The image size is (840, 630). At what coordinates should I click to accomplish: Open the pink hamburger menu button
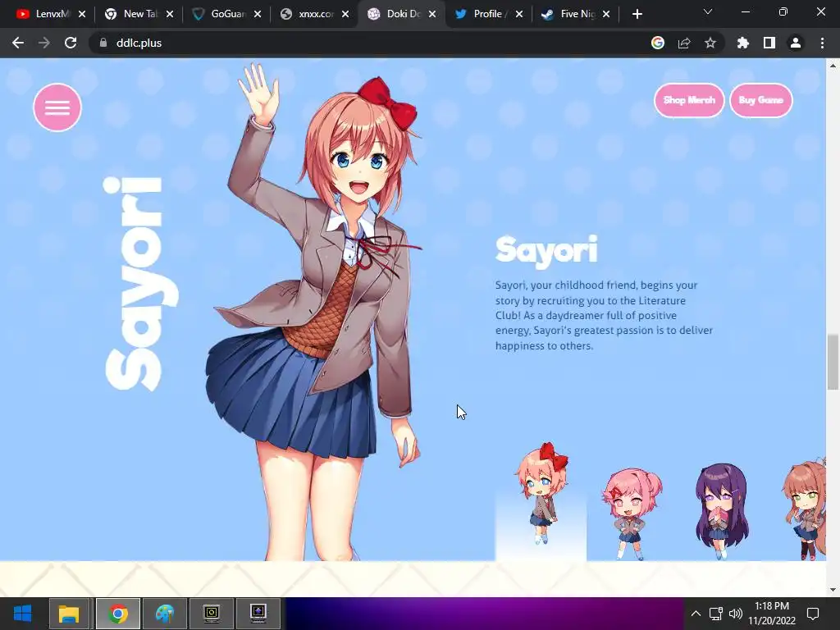pyautogui.click(x=57, y=107)
